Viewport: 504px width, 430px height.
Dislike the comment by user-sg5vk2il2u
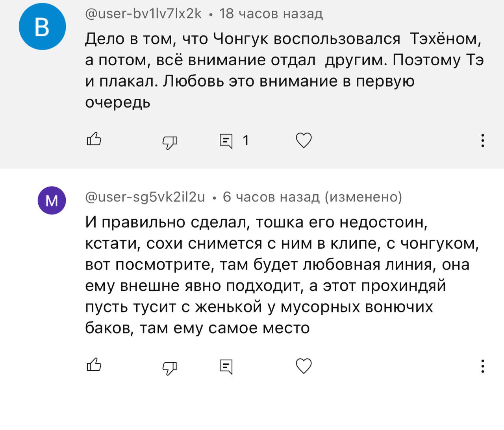[x=170, y=367]
